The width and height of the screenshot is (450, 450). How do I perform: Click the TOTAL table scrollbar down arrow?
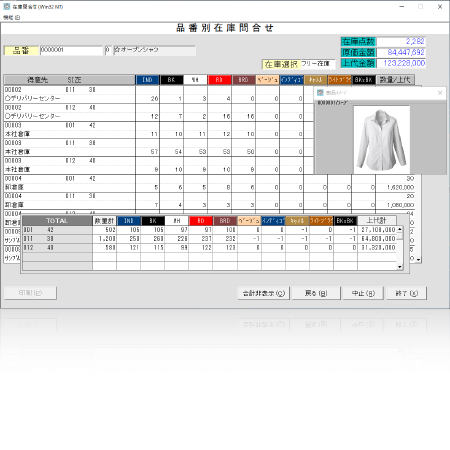[x=399, y=267]
